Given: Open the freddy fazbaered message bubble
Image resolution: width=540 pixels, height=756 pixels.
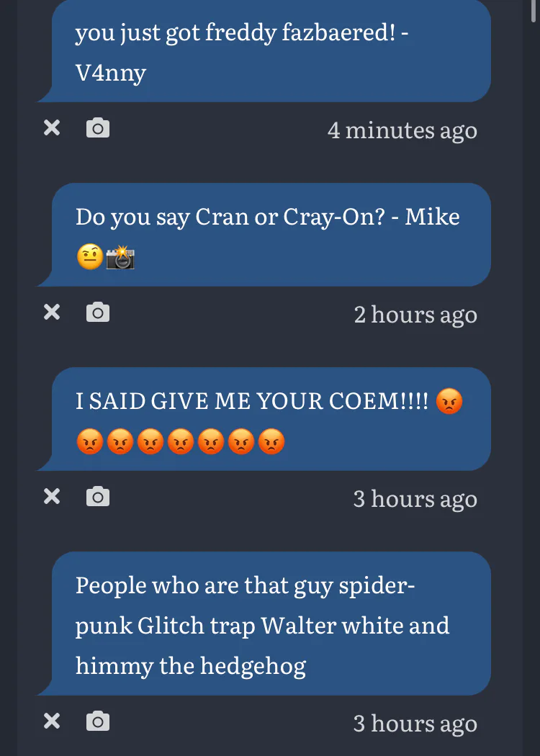Looking at the screenshot, I should (x=264, y=50).
